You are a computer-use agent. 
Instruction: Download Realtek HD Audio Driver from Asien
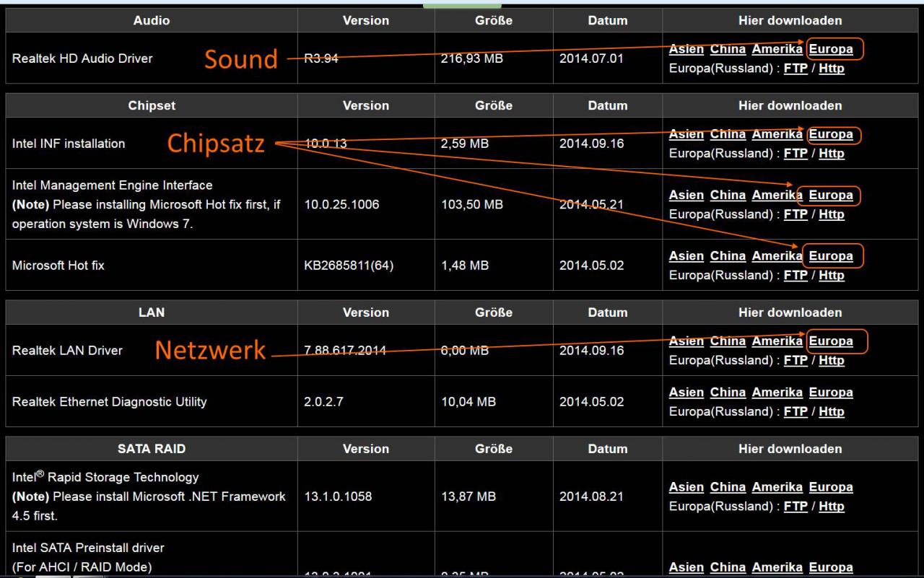[x=687, y=49]
